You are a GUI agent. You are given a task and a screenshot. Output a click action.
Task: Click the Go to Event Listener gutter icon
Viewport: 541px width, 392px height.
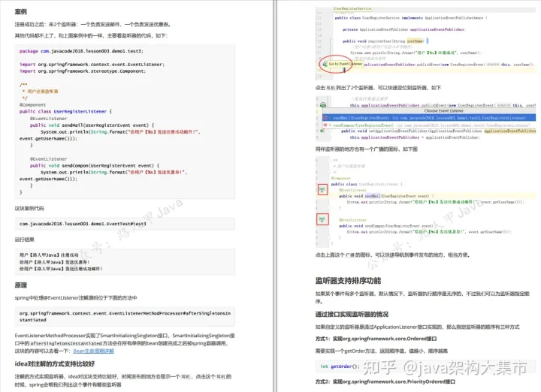325,64
